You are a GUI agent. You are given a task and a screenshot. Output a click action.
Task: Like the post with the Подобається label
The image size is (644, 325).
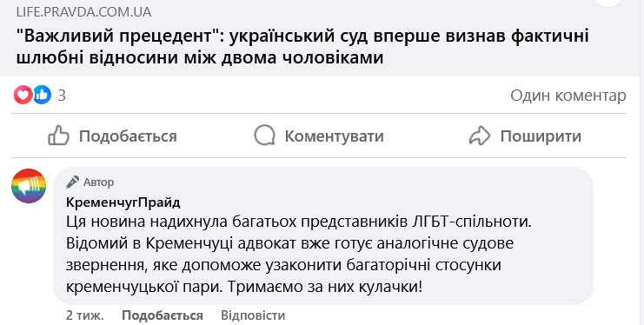click(128, 136)
